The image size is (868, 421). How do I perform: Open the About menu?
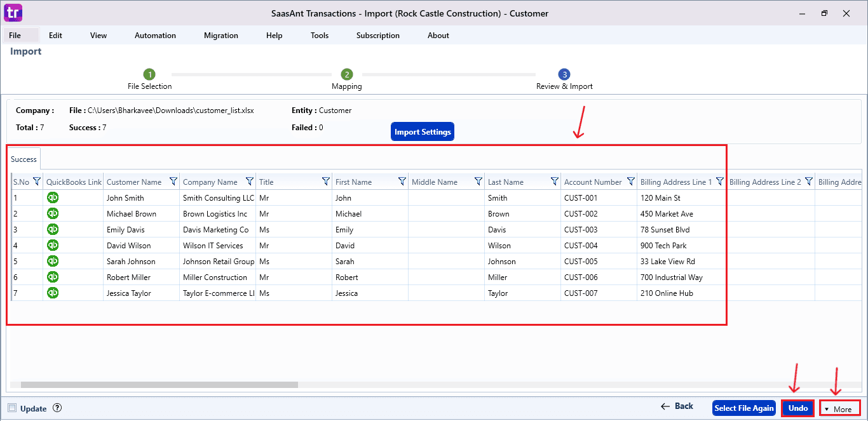coord(438,36)
